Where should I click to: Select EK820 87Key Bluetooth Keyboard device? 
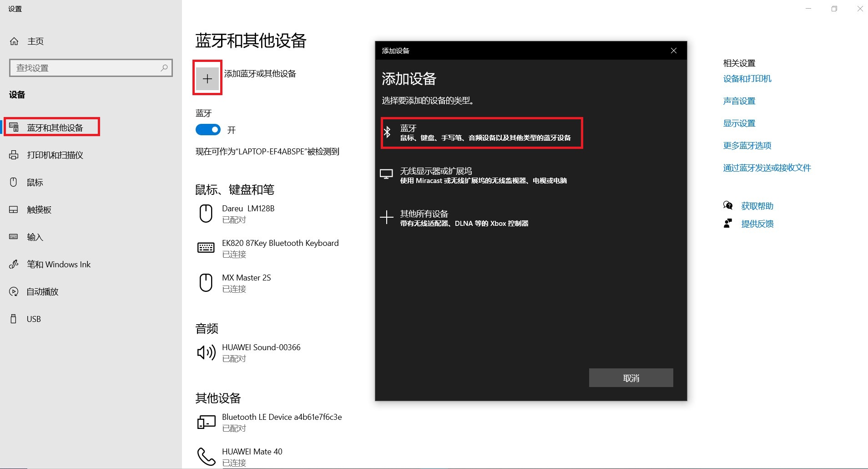[x=279, y=248]
